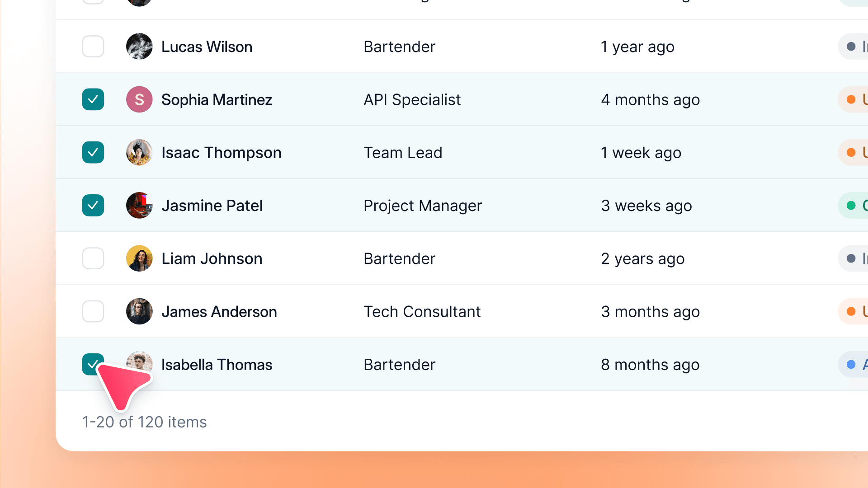This screenshot has width=868, height=488.
Task: Tick the James Anderson row checkbox
Action: click(93, 311)
